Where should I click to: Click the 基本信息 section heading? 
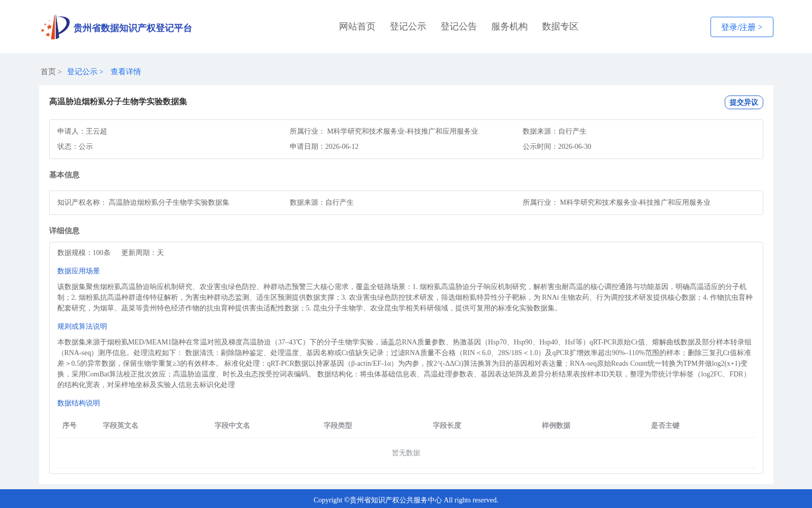(64, 175)
